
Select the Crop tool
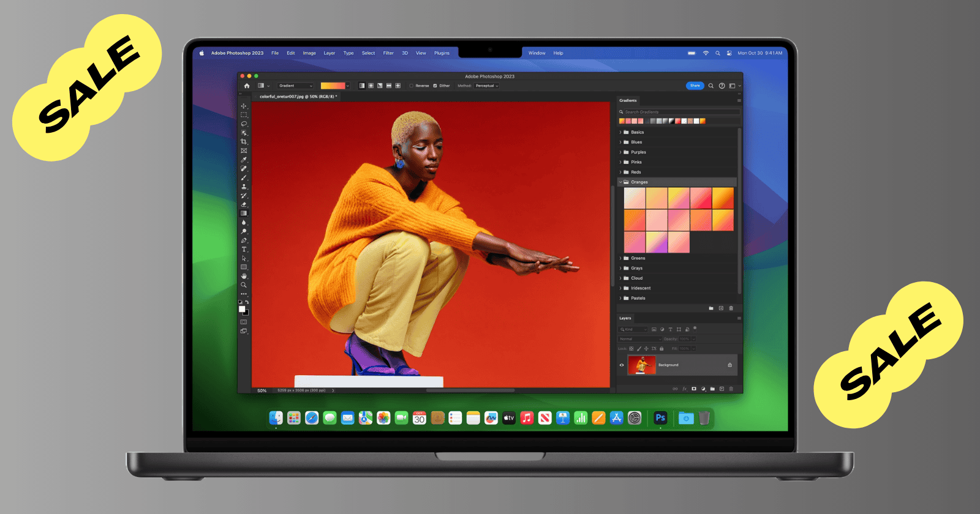244,141
